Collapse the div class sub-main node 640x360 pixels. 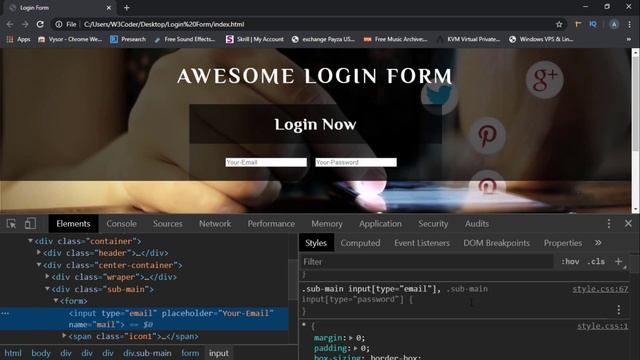pos(47,289)
